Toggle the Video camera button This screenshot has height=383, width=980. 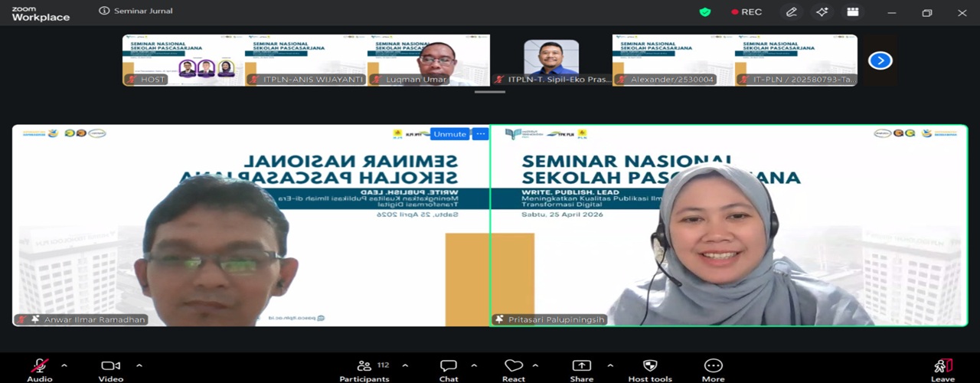[111, 366]
